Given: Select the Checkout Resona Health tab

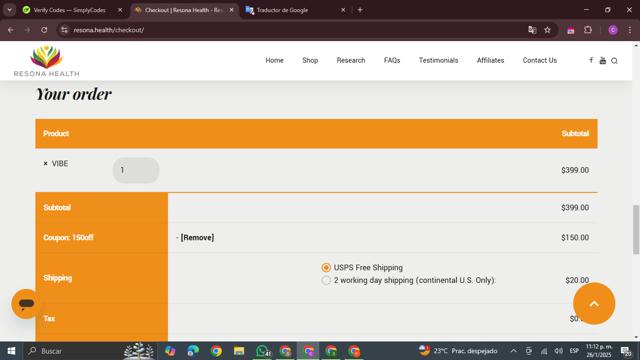Looking at the screenshot, I should coord(184,10).
